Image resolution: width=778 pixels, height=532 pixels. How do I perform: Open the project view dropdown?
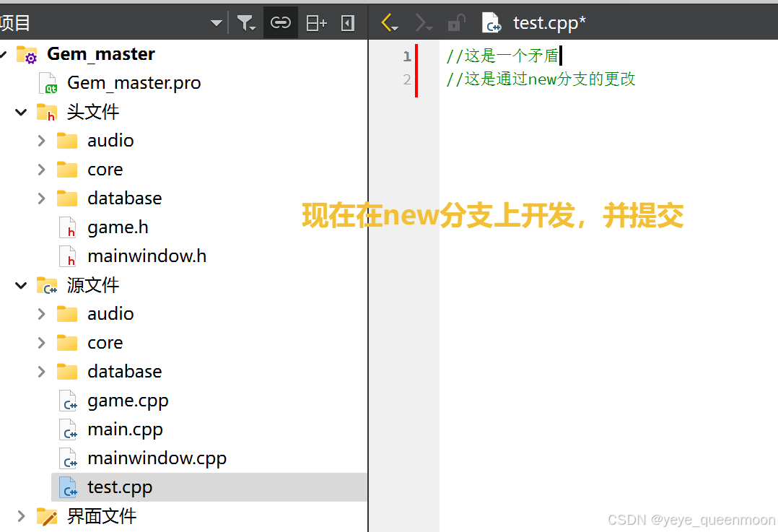pyautogui.click(x=216, y=23)
